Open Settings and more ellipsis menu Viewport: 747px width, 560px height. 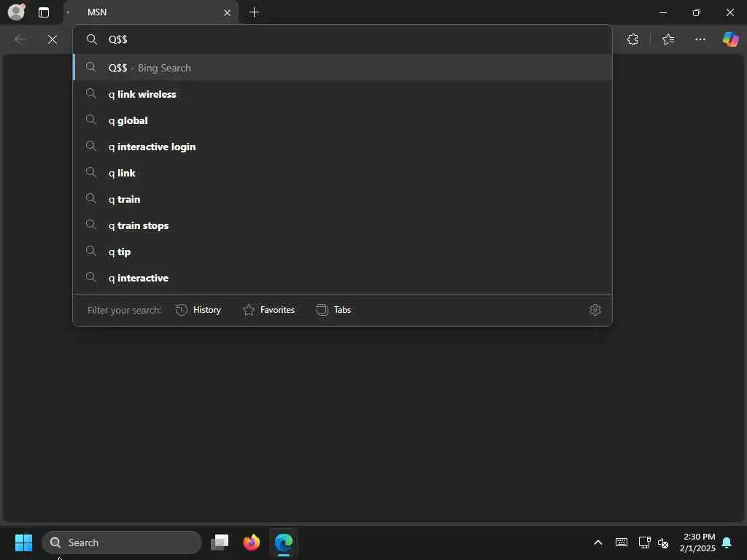point(700,39)
